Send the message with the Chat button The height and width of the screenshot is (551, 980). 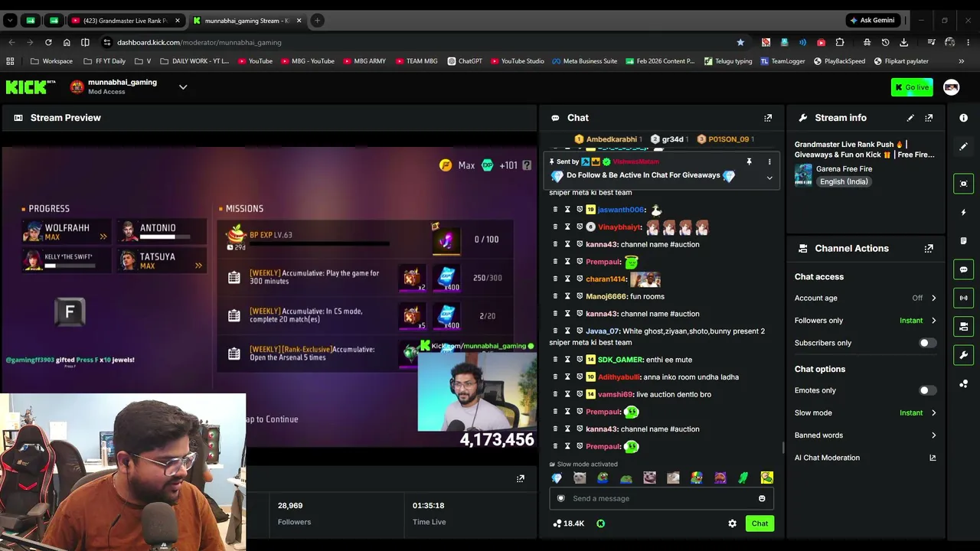[759, 523]
